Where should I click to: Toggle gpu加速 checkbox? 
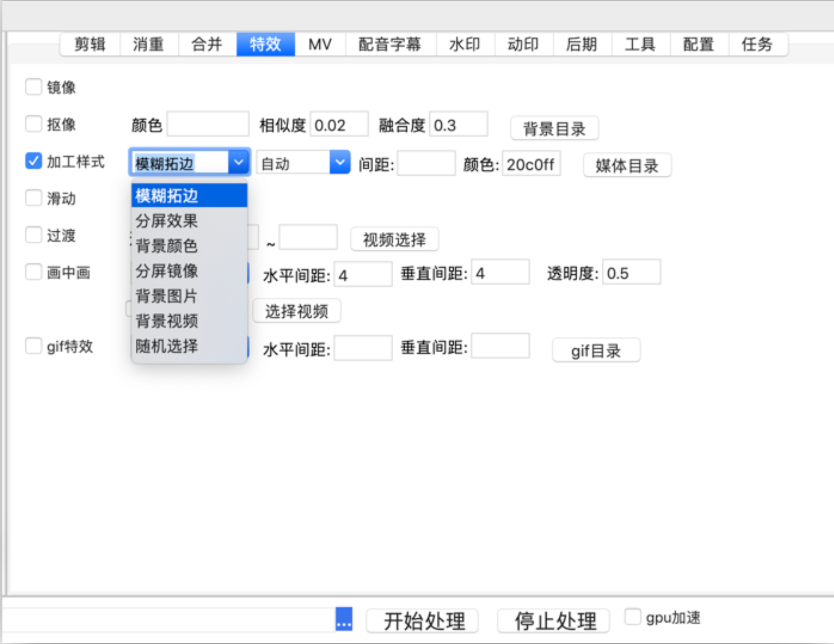pos(632,616)
